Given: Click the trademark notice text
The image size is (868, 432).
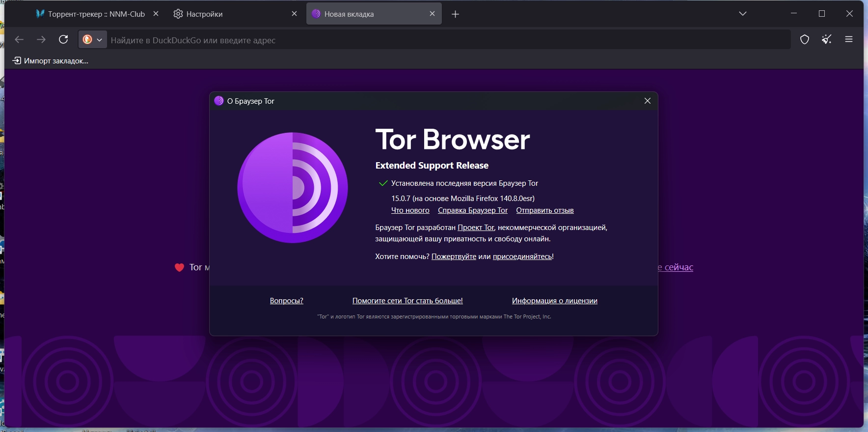Looking at the screenshot, I should click(434, 317).
